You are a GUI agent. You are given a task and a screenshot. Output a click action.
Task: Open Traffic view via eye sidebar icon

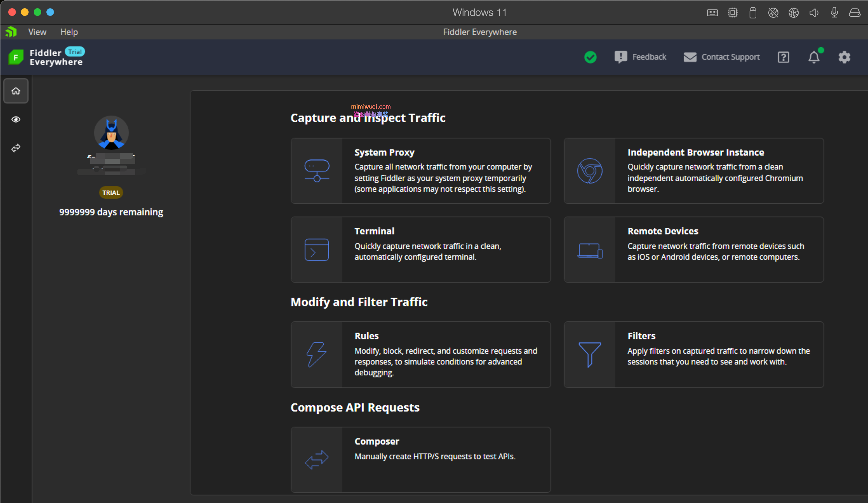(x=16, y=119)
